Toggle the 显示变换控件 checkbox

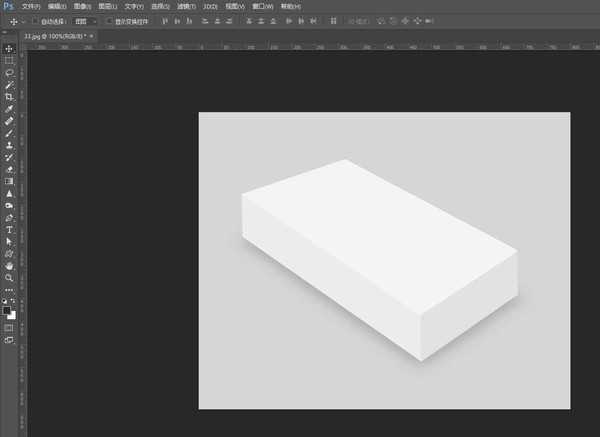(110, 20)
